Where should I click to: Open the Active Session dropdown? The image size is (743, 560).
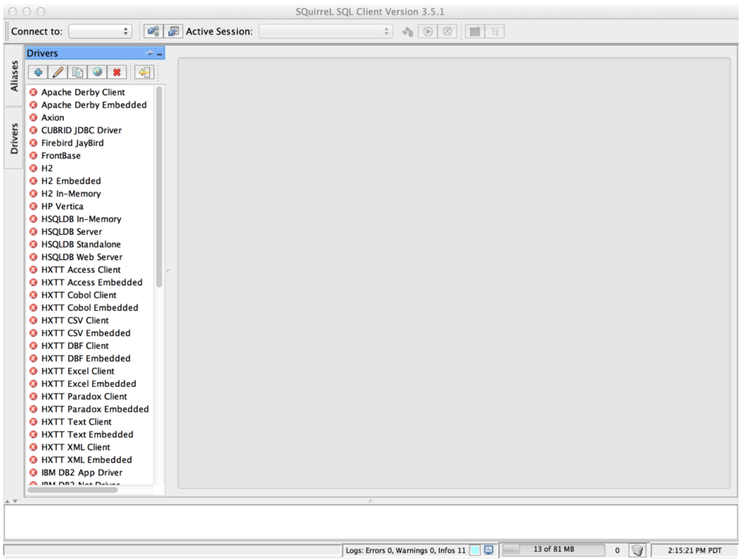click(x=326, y=31)
